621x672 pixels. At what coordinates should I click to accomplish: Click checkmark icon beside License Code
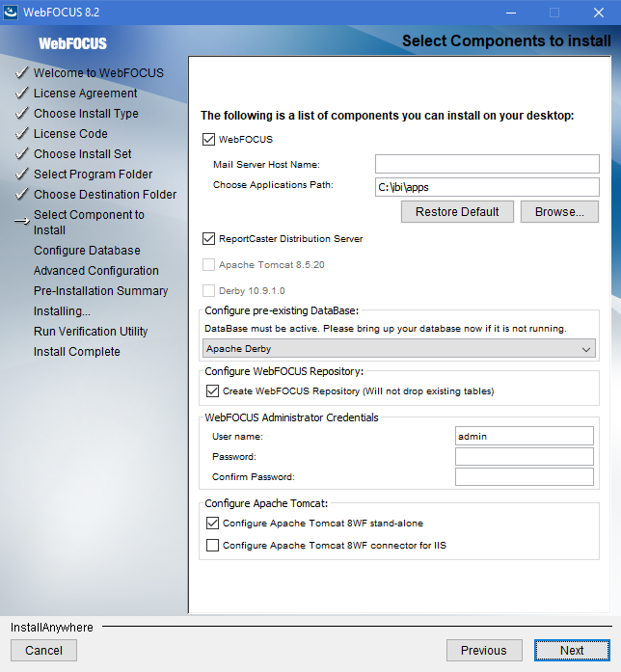pos(22,133)
